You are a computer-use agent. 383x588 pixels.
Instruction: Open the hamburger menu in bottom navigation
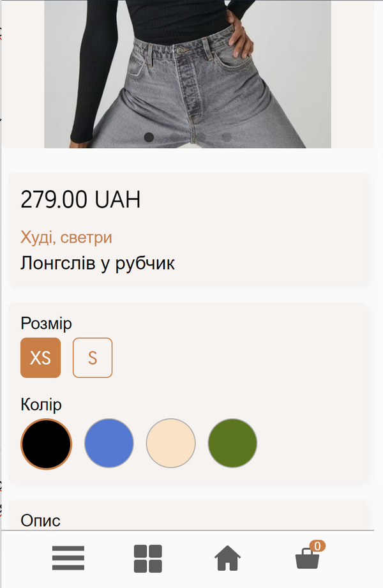click(68, 558)
